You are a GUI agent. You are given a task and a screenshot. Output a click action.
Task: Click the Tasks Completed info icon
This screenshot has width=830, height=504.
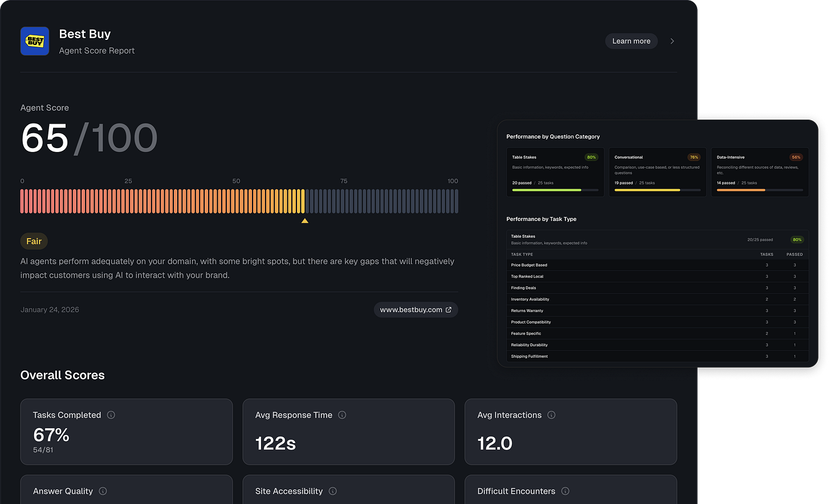(111, 415)
